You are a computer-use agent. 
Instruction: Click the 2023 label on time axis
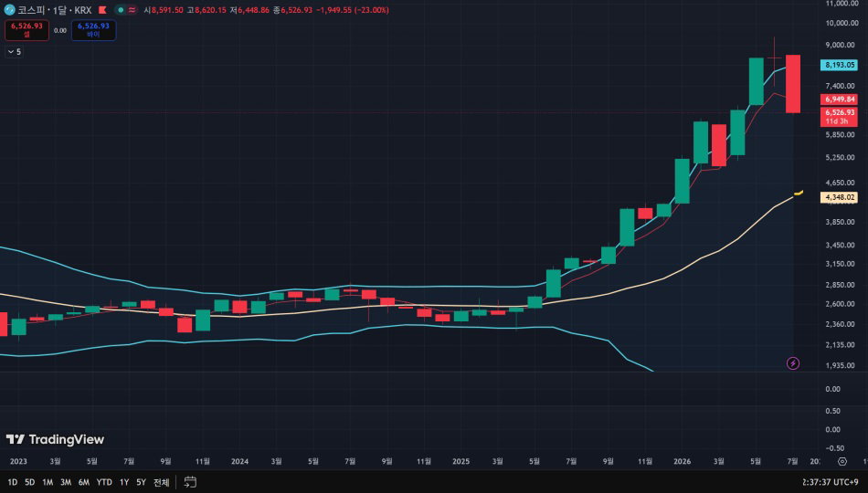[18, 461]
